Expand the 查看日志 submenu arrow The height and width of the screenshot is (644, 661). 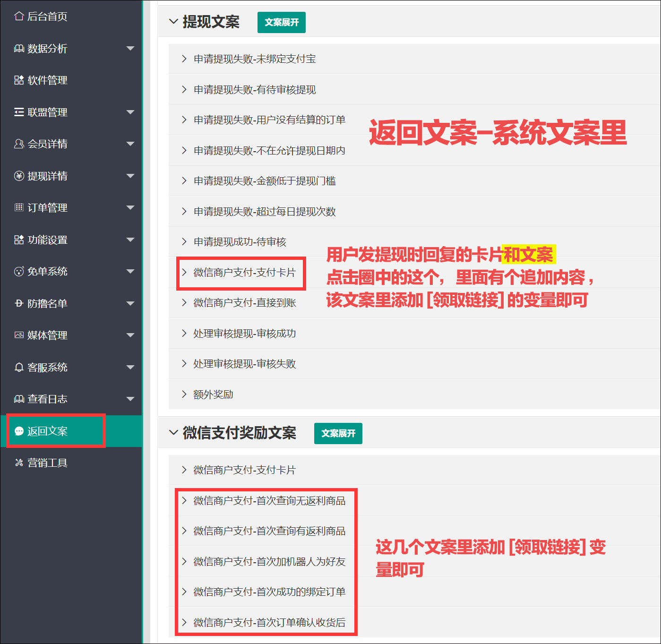pos(130,399)
